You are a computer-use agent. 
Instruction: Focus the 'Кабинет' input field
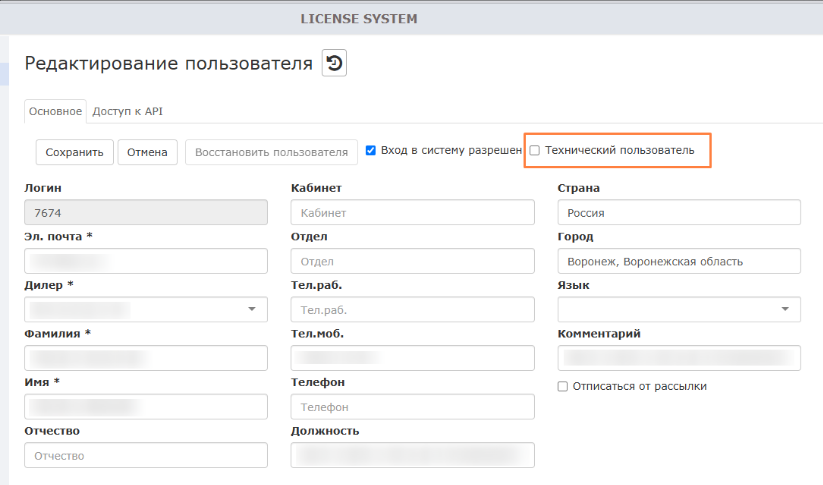(412, 213)
